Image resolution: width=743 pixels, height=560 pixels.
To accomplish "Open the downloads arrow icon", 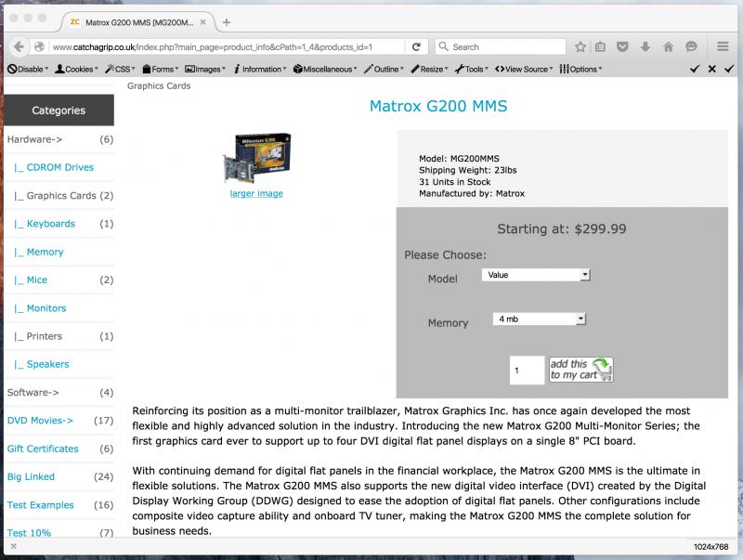I will (x=645, y=46).
